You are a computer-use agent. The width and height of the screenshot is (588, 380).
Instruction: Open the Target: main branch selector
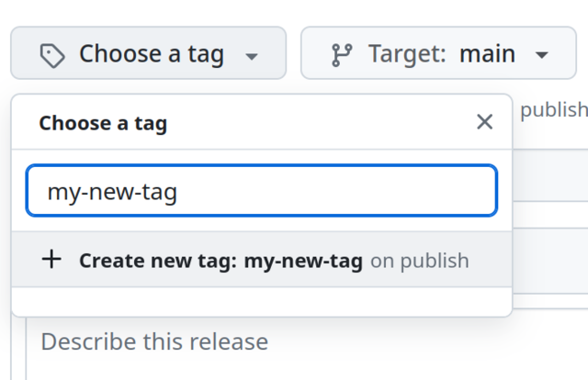click(x=437, y=54)
